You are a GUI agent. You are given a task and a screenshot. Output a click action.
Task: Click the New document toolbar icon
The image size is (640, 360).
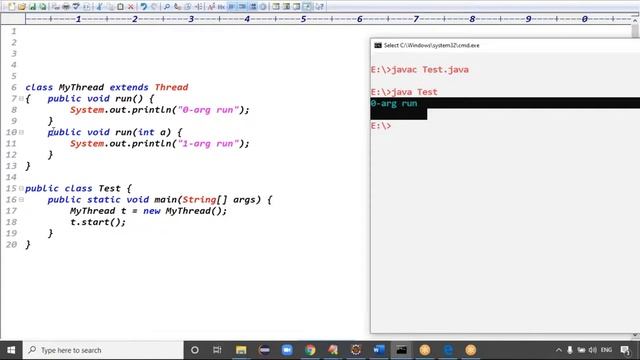tap(11, 7)
